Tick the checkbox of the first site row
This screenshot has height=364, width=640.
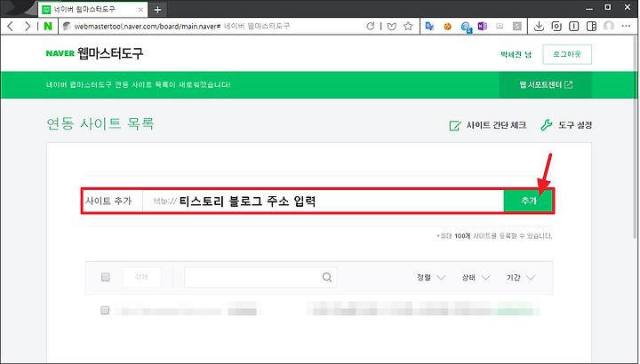(x=105, y=311)
